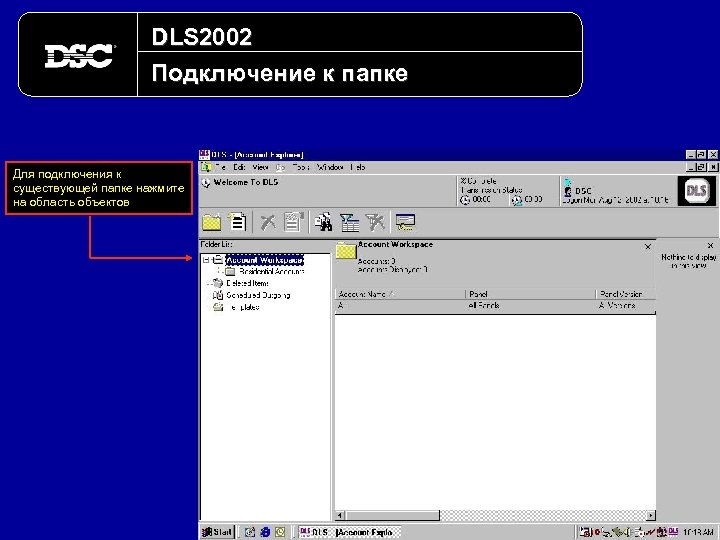This screenshot has width=720, height=540.
Task: Open the Tools menu
Action: 301,167
